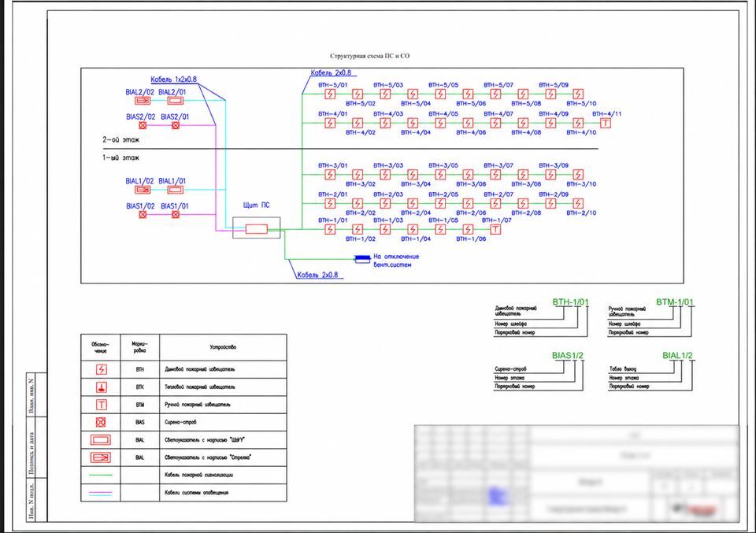Click the manual call point symbol at BTH-4/11

606,123
